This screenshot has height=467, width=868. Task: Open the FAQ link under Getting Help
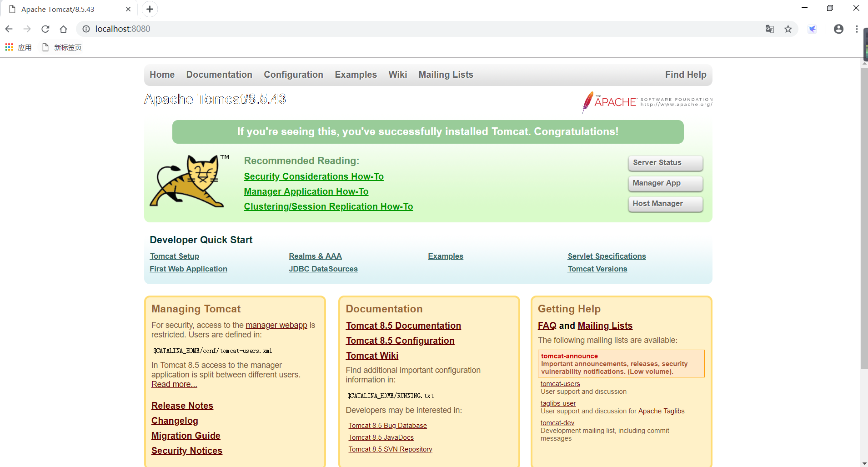click(x=547, y=326)
